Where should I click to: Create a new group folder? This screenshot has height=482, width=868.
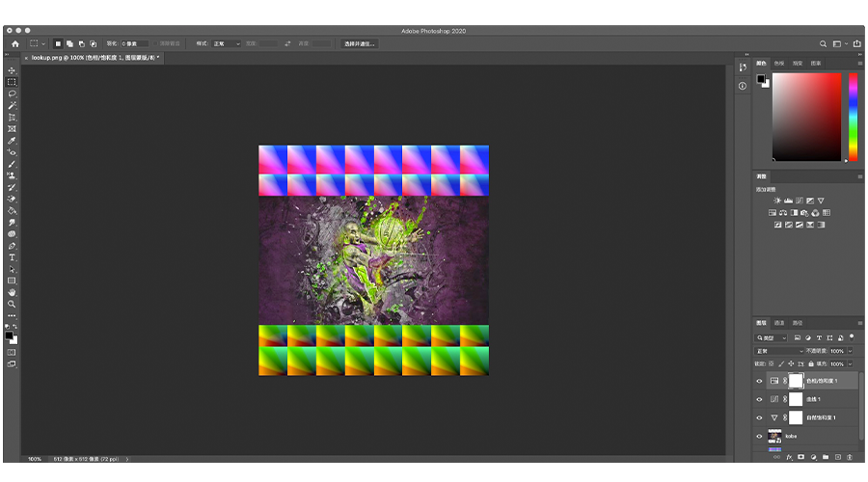[826, 457]
